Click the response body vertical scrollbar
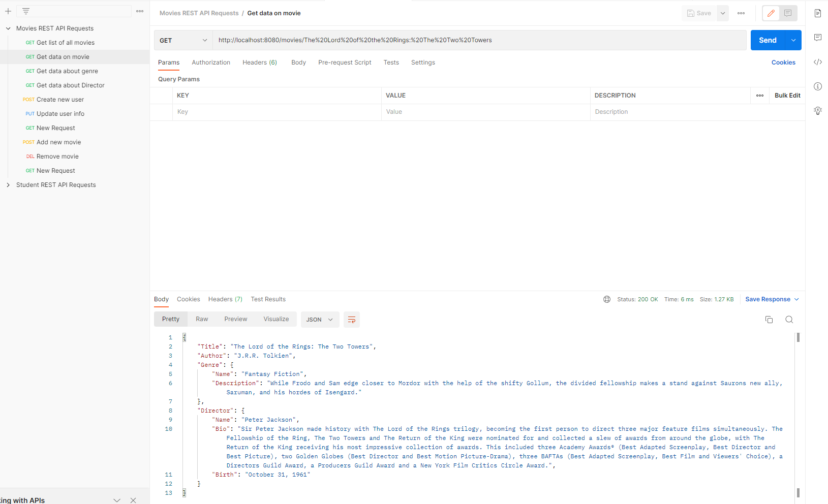 (798, 415)
